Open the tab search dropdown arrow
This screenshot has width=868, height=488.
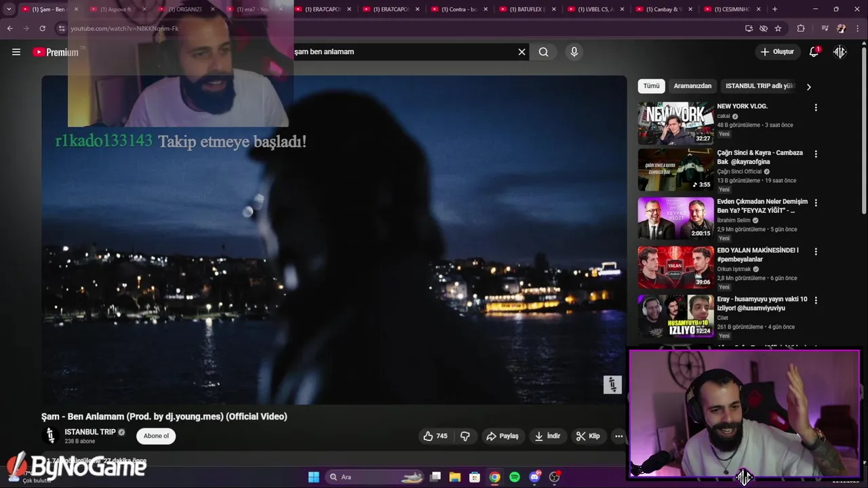[x=9, y=9]
